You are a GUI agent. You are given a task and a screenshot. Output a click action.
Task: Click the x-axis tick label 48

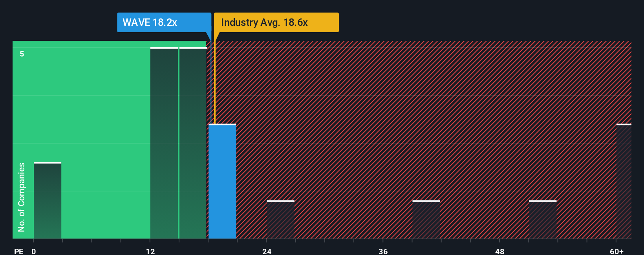click(x=500, y=251)
